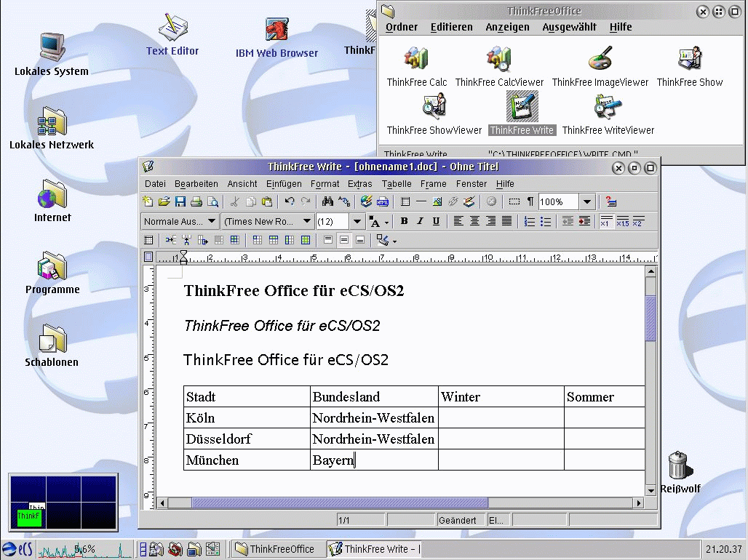Set 1.5 line spacing
Image resolution: width=748 pixels, height=560 pixels.
[623, 221]
